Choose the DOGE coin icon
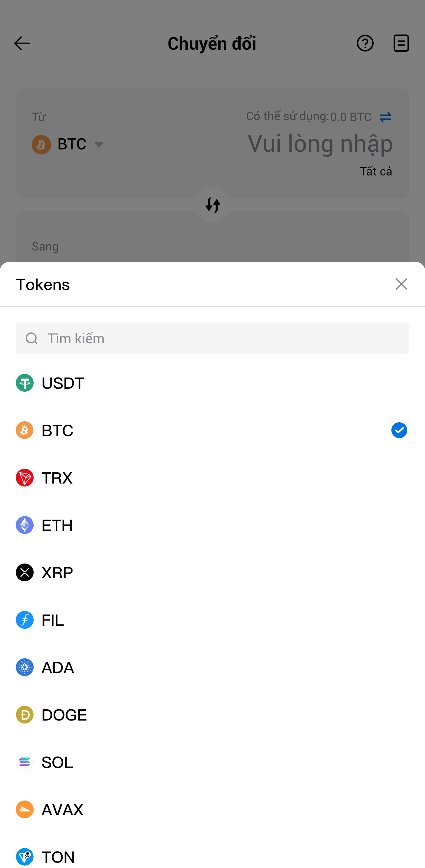This screenshot has width=425, height=868. coord(25,715)
